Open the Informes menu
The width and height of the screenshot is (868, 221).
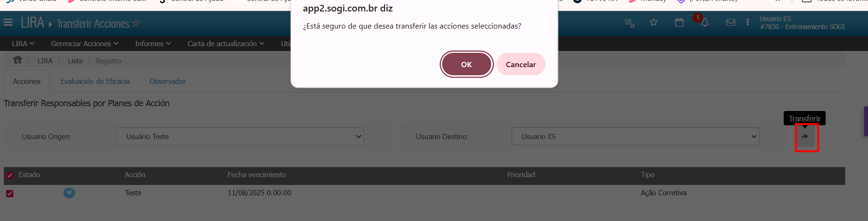[x=152, y=43]
